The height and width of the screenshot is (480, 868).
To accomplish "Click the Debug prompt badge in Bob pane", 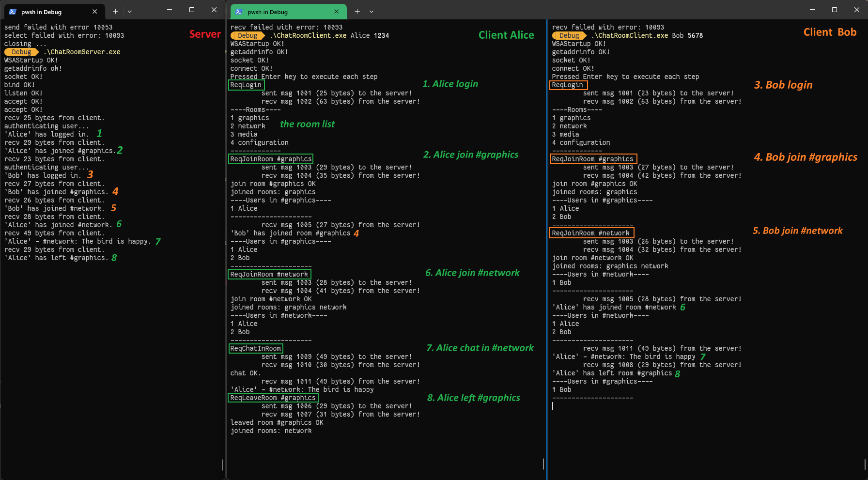I will [x=569, y=35].
